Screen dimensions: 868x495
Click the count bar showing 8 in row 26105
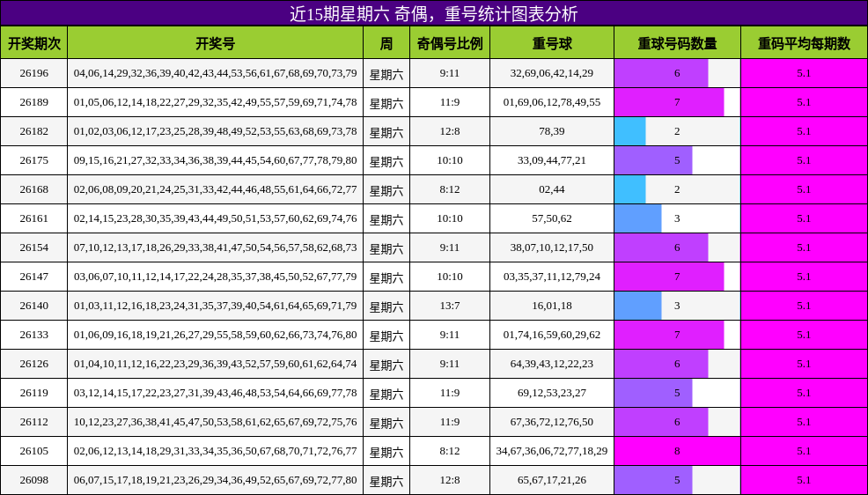pyautogui.click(x=677, y=451)
